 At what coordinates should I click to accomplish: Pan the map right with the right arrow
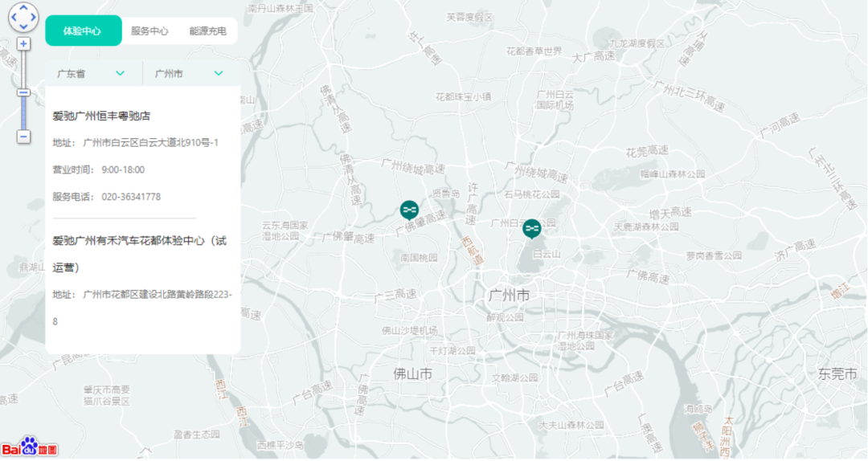(x=33, y=17)
